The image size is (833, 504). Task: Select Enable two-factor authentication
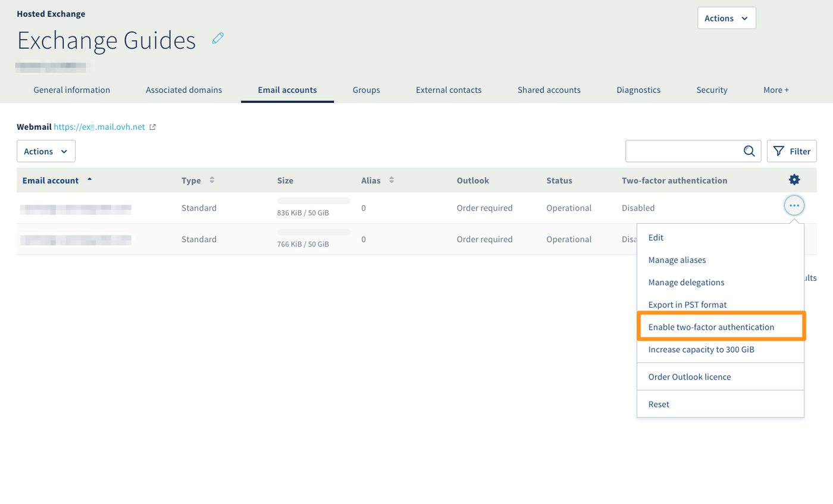point(711,327)
